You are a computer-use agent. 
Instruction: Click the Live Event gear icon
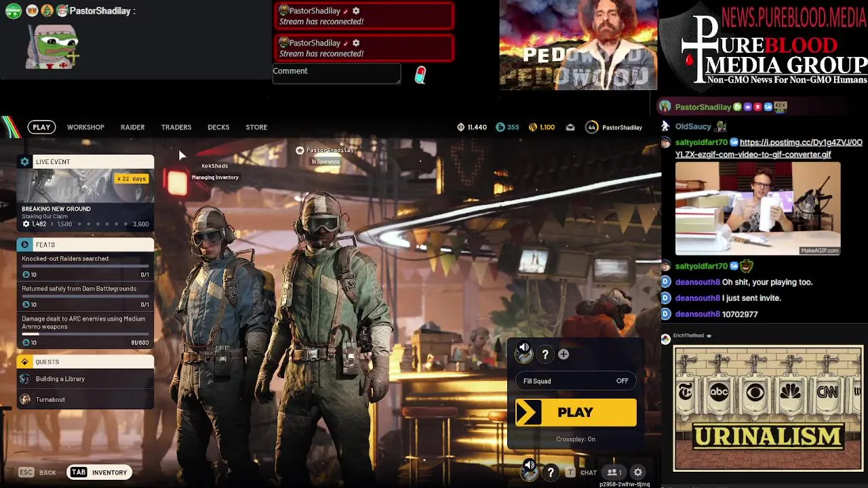(25, 161)
